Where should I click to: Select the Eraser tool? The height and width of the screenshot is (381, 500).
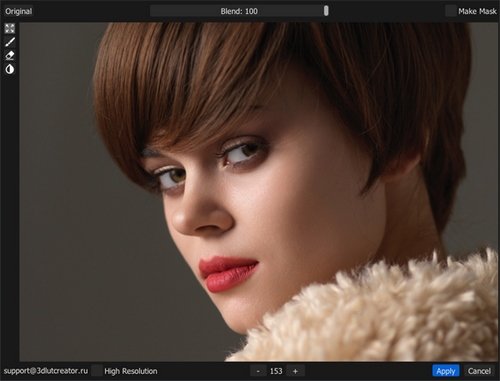point(10,55)
